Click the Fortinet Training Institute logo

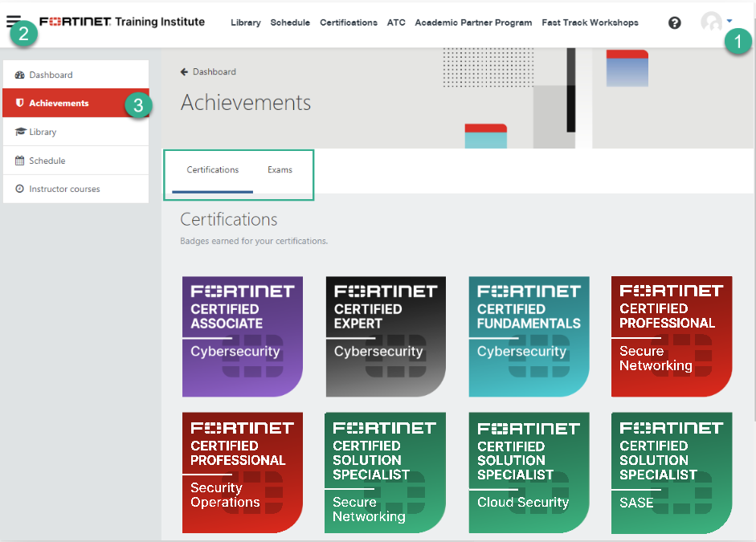(122, 22)
